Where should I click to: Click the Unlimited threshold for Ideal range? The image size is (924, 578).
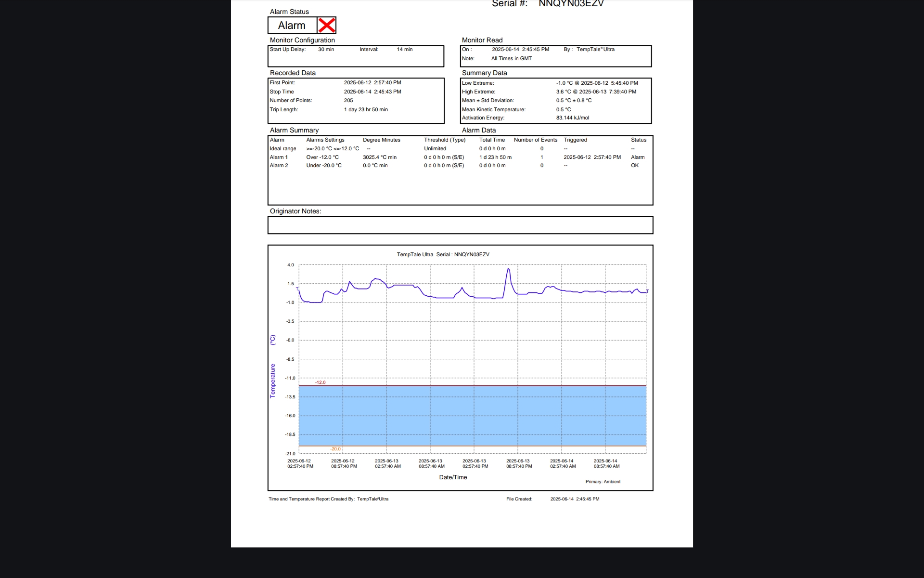click(x=435, y=149)
